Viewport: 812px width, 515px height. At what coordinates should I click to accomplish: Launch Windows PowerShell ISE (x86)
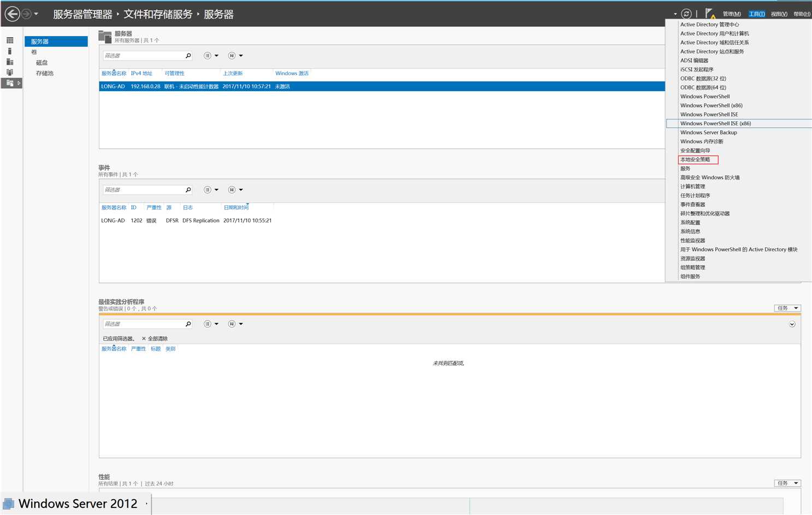(738, 123)
